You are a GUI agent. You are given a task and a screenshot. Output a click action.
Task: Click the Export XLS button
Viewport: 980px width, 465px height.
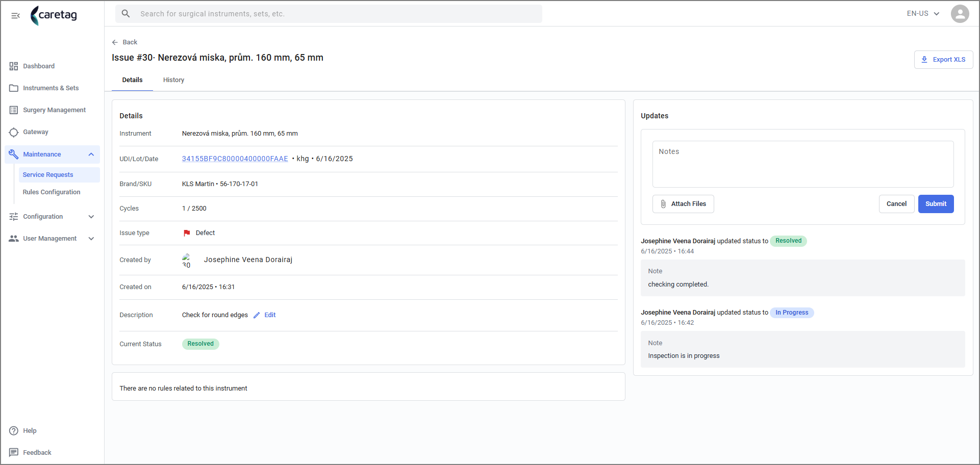pyautogui.click(x=943, y=60)
